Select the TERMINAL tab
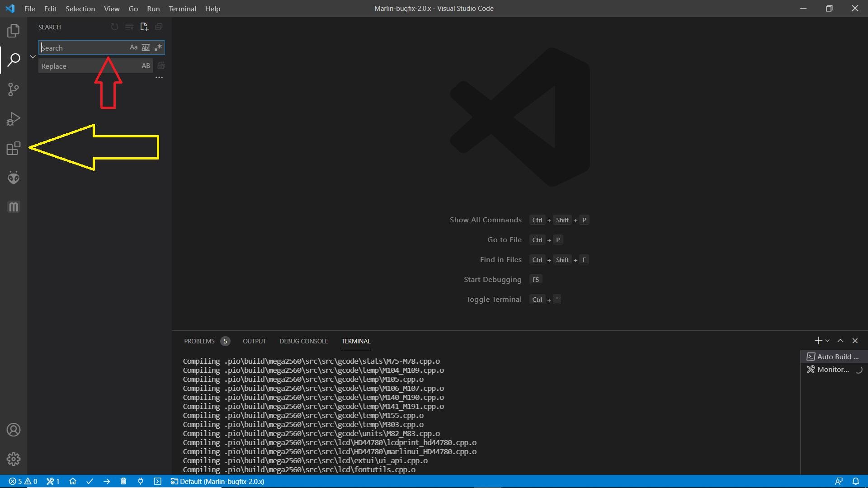 (x=356, y=341)
